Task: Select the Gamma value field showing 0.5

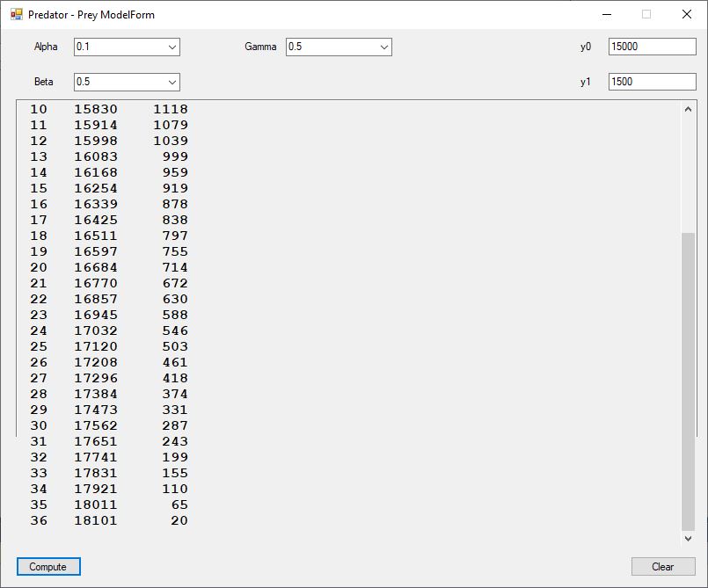Action: (x=330, y=47)
